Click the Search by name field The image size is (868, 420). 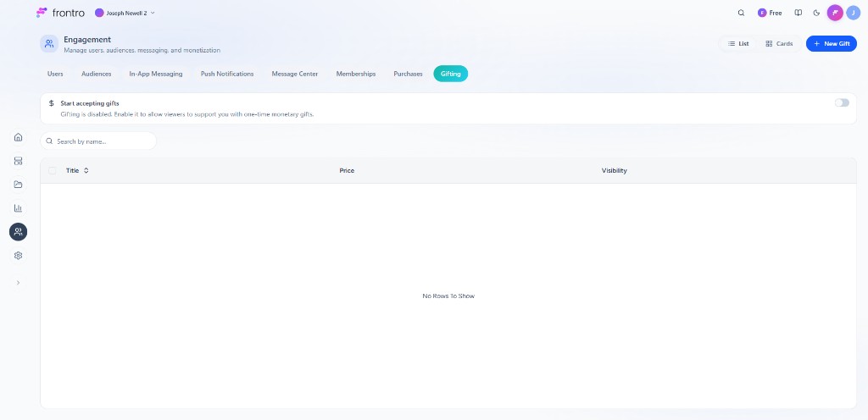click(98, 141)
